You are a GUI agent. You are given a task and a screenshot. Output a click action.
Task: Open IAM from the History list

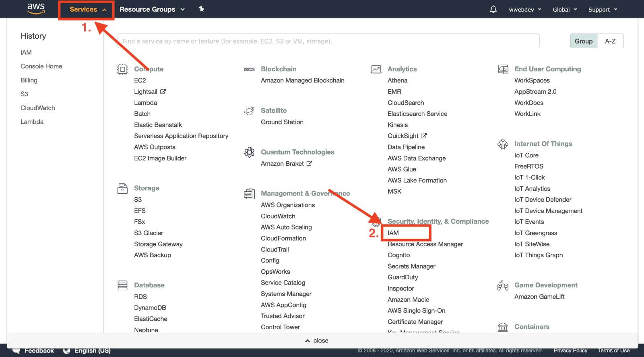[26, 52]
